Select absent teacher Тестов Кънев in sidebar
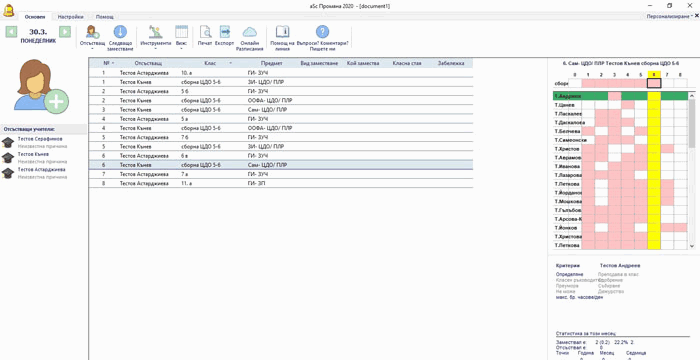 click(x=33, y=155)
